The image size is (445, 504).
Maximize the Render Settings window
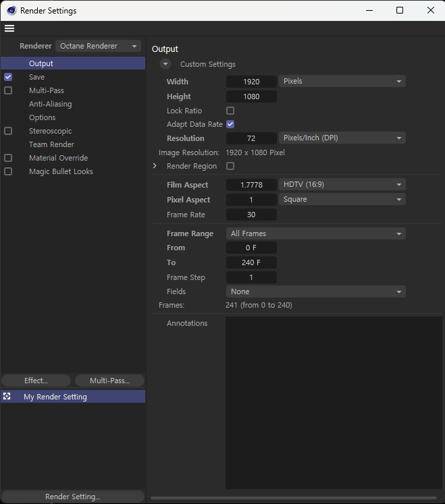[400, 10]
